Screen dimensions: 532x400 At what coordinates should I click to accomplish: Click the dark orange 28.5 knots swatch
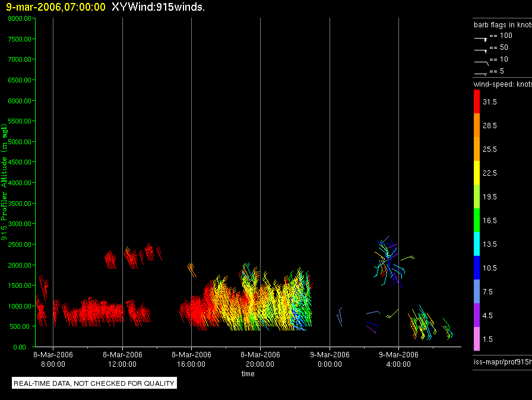pyautogui.click(x=477, y=125)
